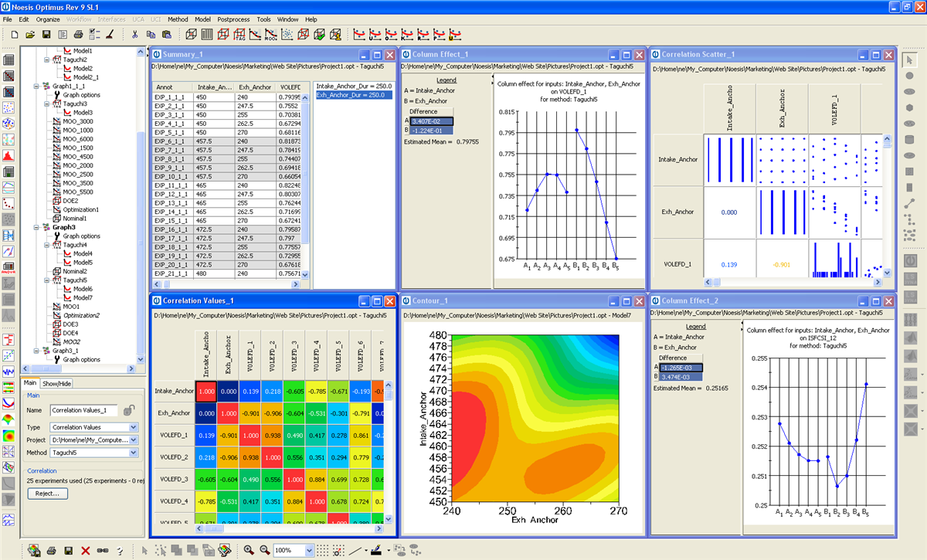Switch to the Show/Hide tab
The width and height of the screenshot is (927, 560).
click(56, 382)
